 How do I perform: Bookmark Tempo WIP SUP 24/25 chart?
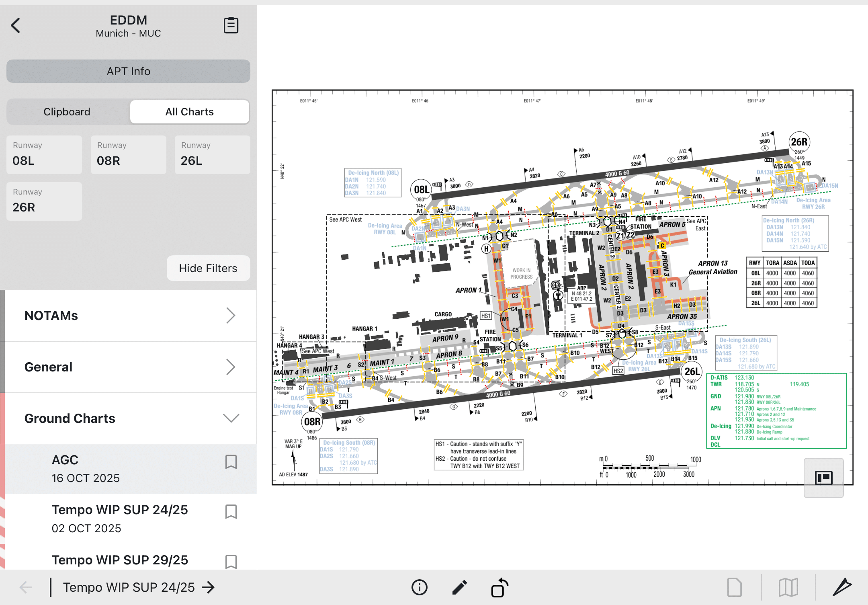tap(231, 512)
